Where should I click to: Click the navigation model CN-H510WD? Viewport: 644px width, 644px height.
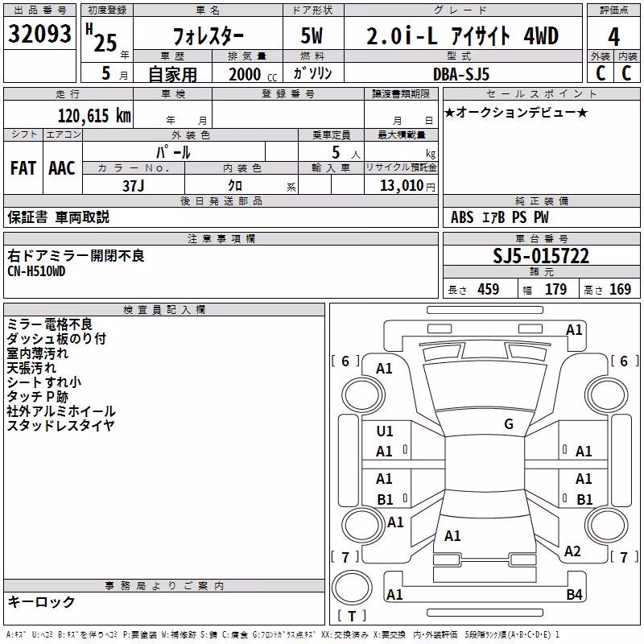point(36,271)
